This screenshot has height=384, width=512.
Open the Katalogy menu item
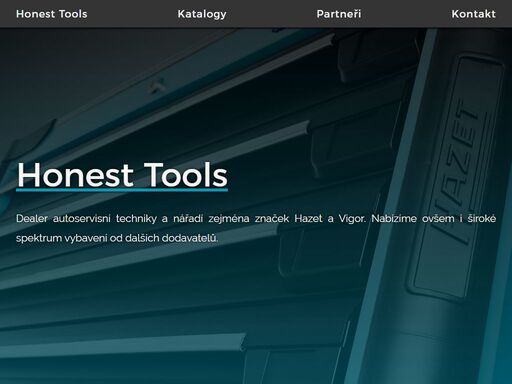click(202, 14)
